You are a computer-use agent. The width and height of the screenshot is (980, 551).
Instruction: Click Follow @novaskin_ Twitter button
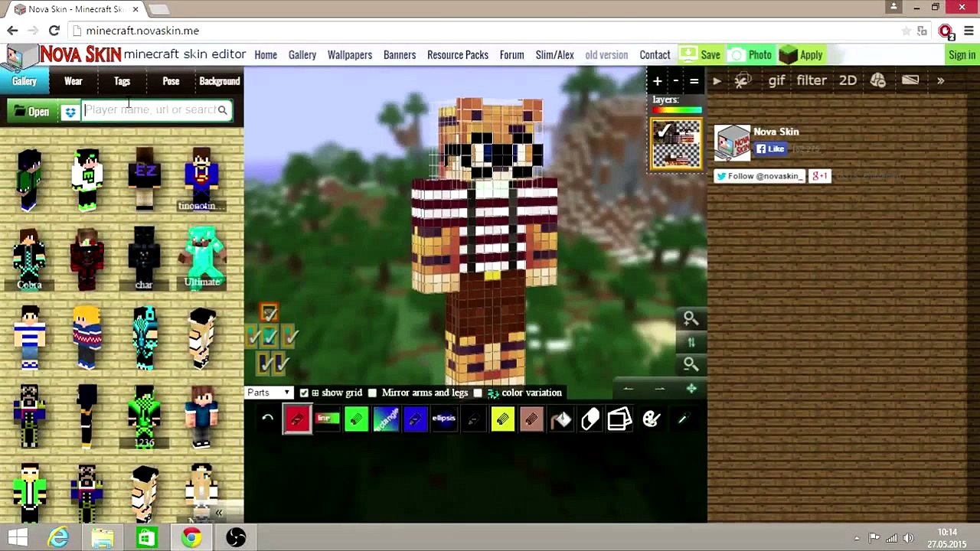tap(759, 176)
